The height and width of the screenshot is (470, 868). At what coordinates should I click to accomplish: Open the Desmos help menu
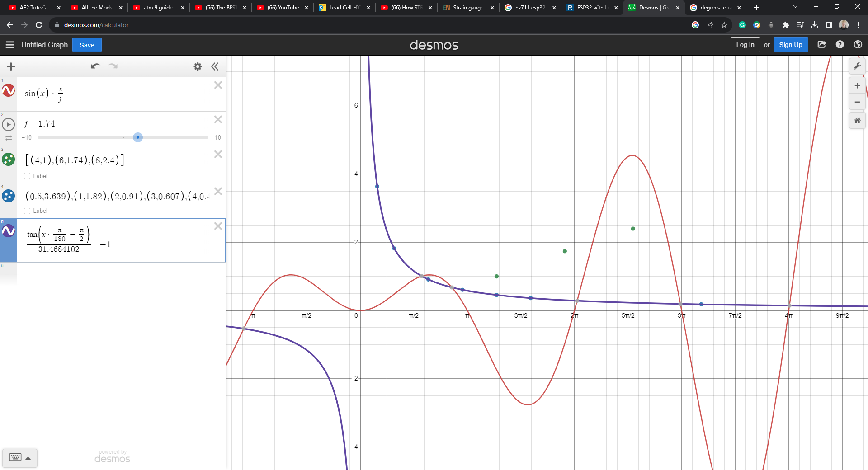pos(840,45)
